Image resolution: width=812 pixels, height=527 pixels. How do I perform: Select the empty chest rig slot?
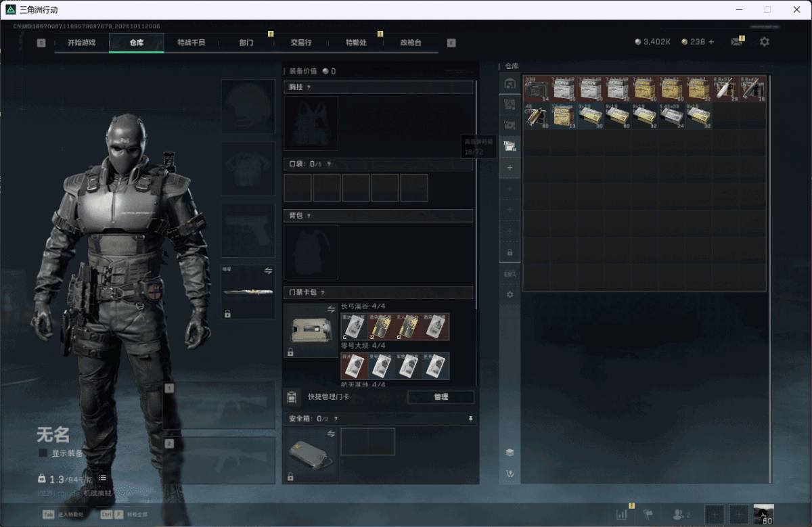(311, 123)
